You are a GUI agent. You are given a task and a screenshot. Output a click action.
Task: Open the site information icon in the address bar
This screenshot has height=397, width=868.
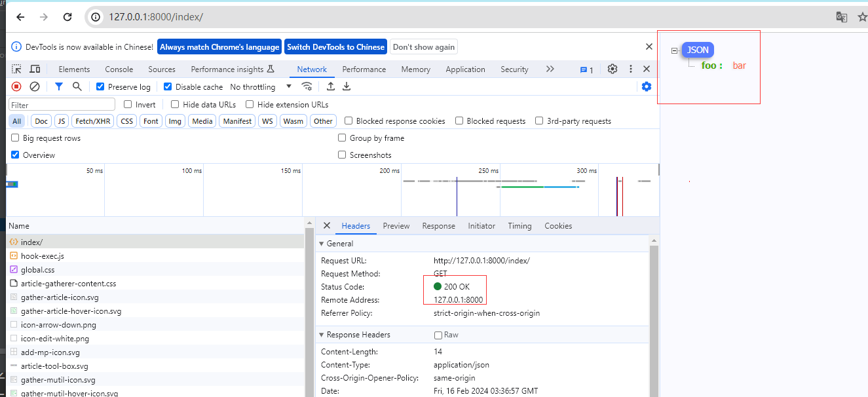point(96,17)
